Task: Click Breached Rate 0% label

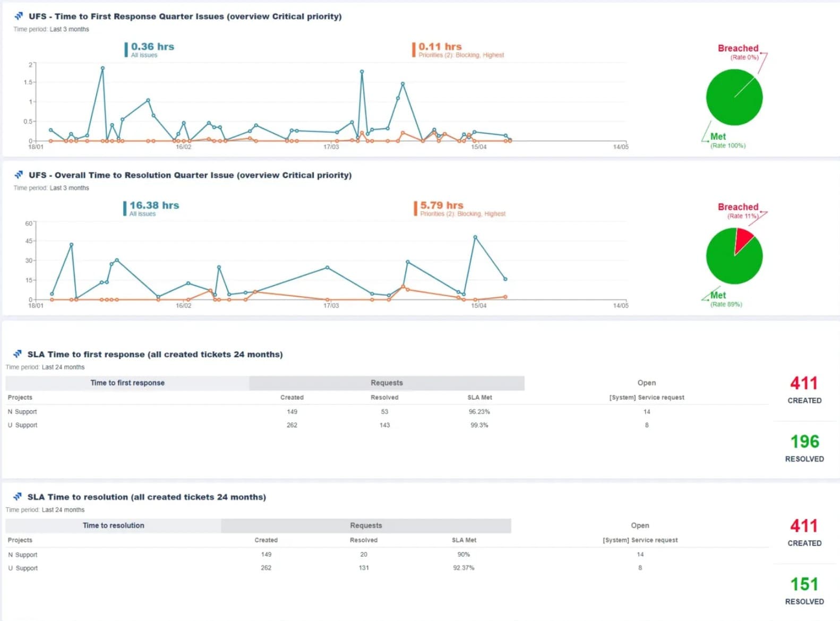Action: point(738,52)
